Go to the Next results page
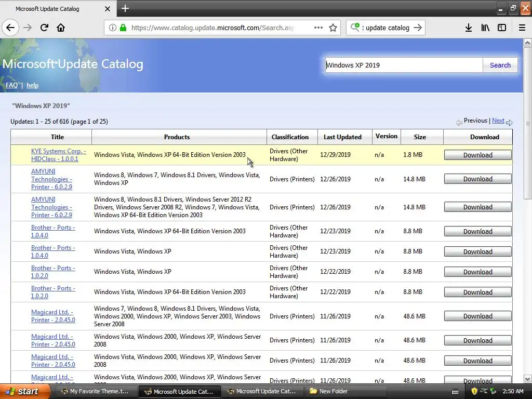The height and width of the screenshot is (399, 532). pyautogui.click(x=498, y=121)
